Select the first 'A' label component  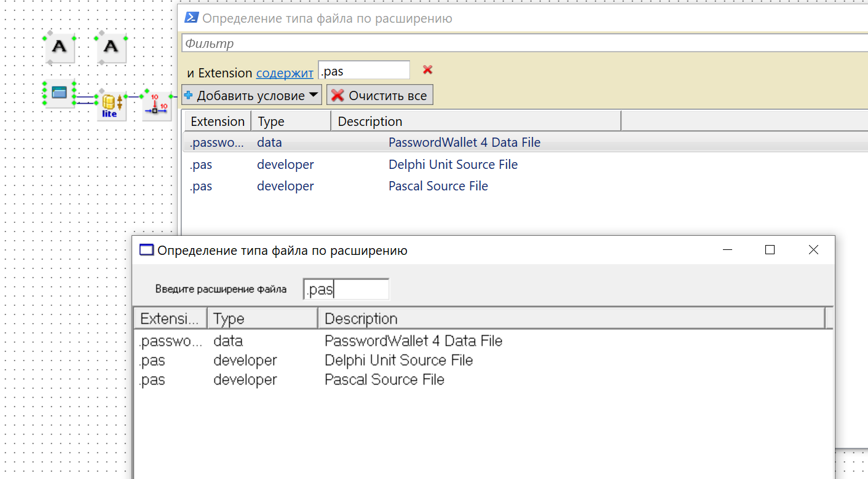tap(59, 48)
